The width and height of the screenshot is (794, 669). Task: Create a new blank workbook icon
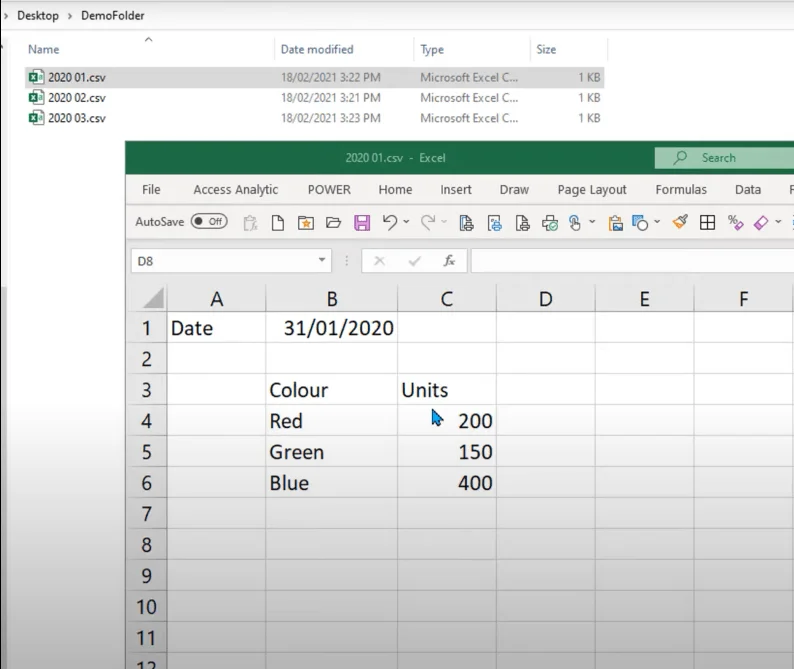point(277,222)
